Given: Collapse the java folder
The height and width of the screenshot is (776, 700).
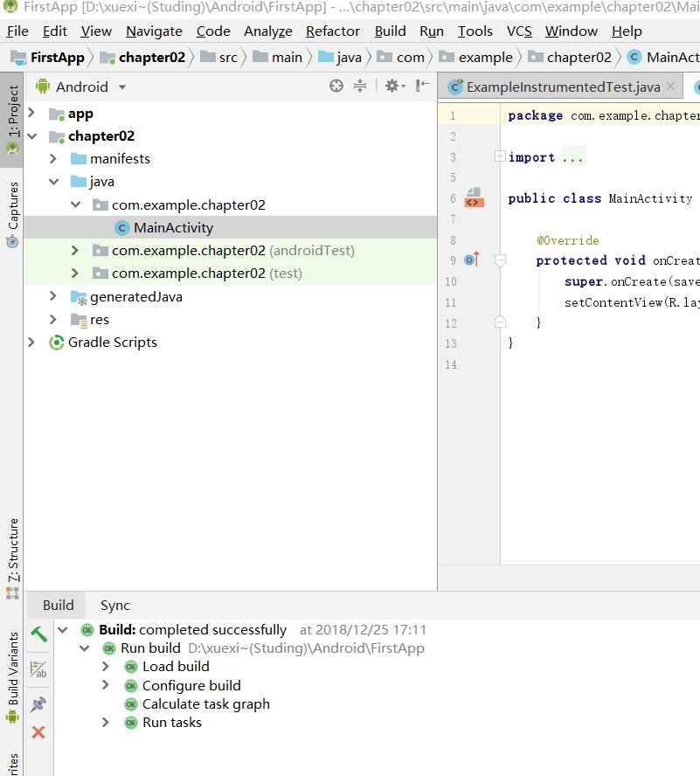Looking at the screenshot, I should click(x=54, y=182).
